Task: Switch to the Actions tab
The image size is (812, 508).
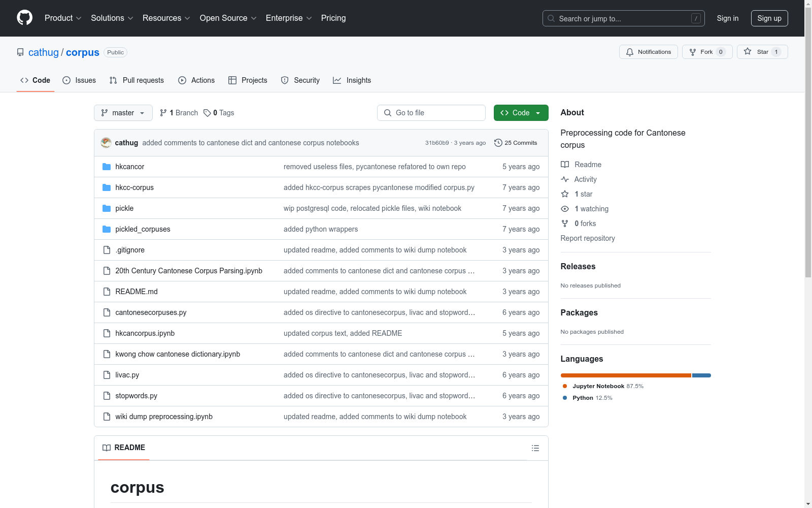Action: [x=196, y=80]
